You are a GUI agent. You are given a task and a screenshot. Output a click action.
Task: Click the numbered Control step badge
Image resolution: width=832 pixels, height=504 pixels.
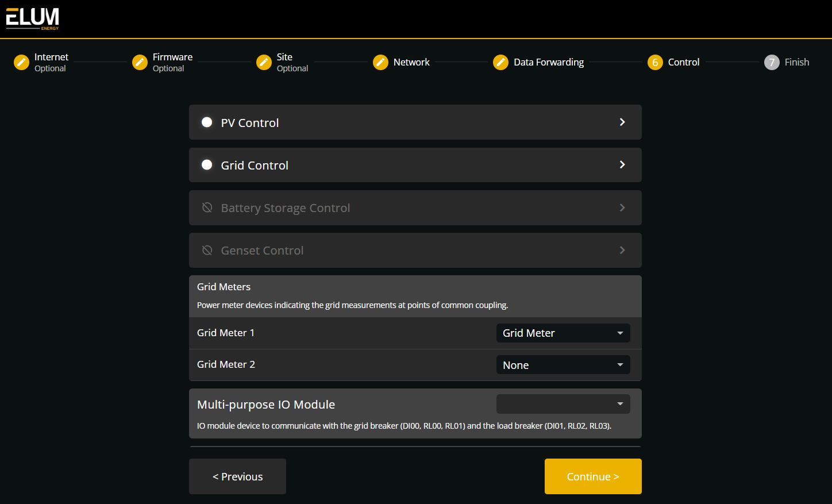point(655,62)
